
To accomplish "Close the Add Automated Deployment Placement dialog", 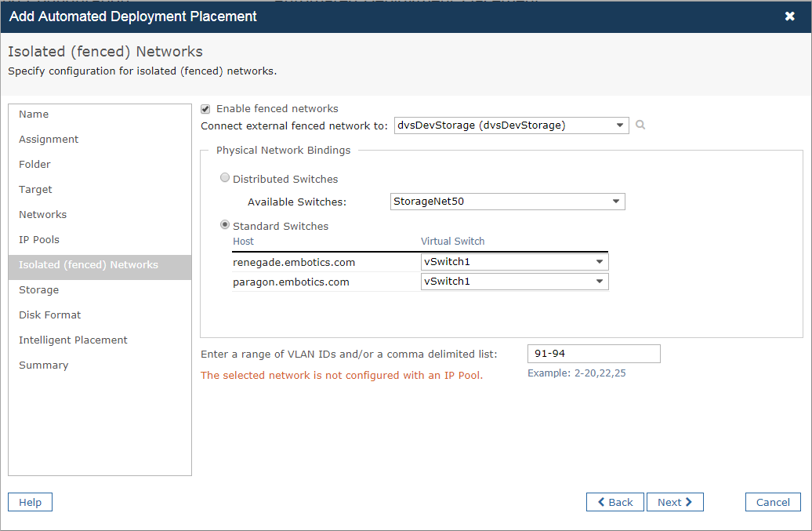I will point(790,16).
